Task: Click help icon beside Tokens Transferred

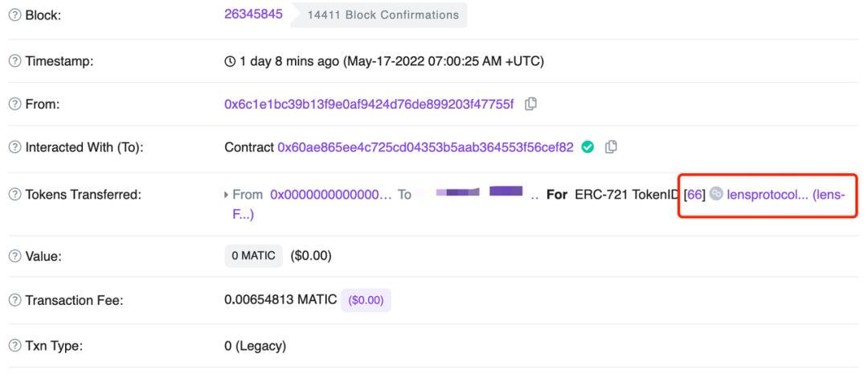Action: point(15,195)
